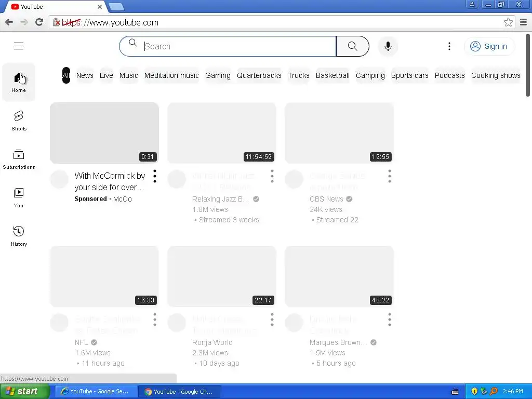The width and height of the screenshot is (532, 399).
Task: Open the Ronja World 22:17 thumbnail
Action: tap(222, 276)
